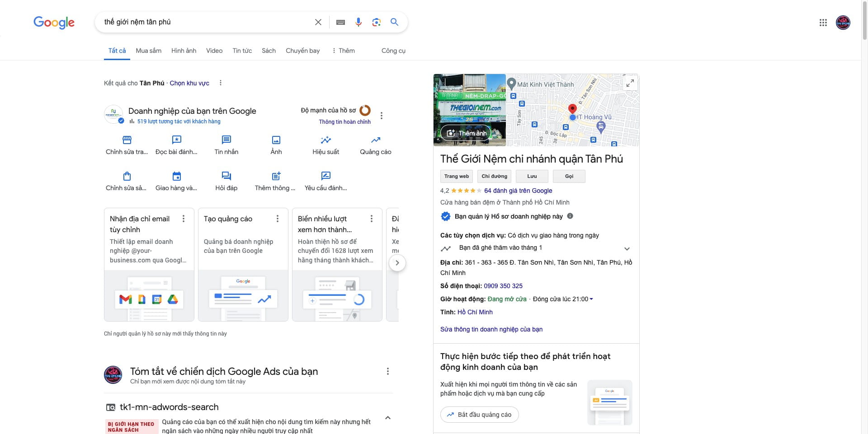Expand the map to full view

point(630,83)
